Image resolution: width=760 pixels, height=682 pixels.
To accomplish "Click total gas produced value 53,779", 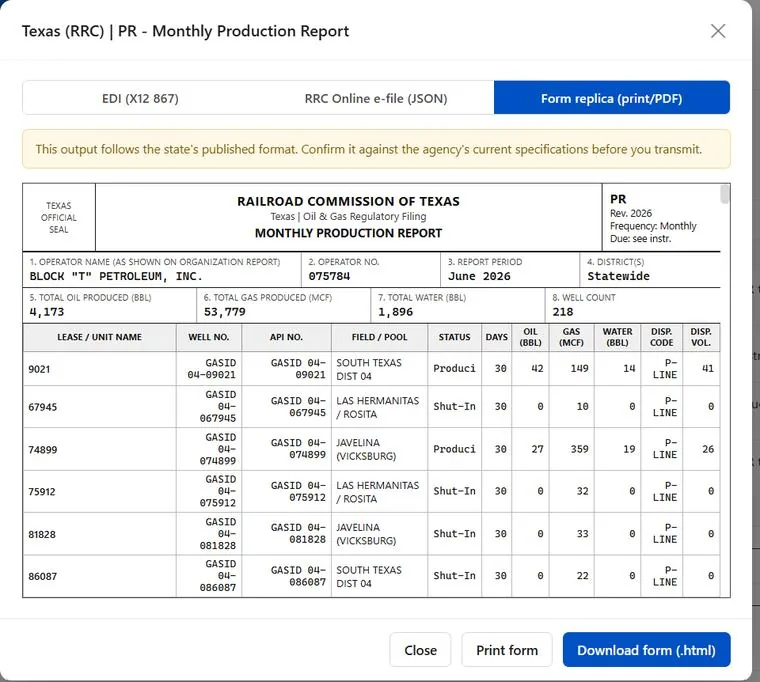I will 224,312.
